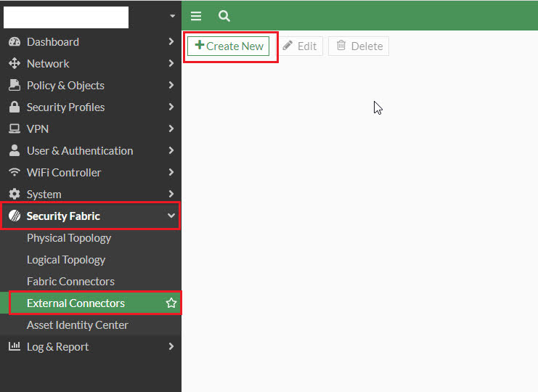
Task: Click the trash can icon on the Delete button
Action: 341,45
